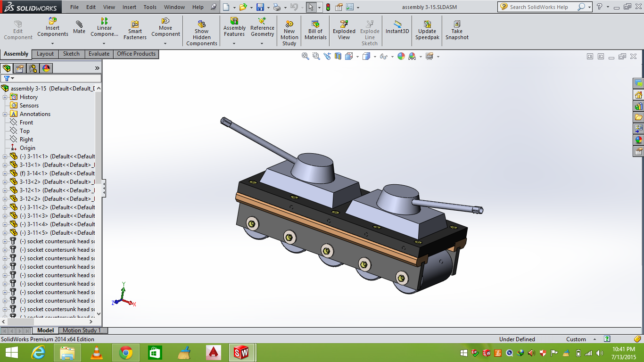Open the File menu
Screen dimensions: 644x362
tap(74, 7)
